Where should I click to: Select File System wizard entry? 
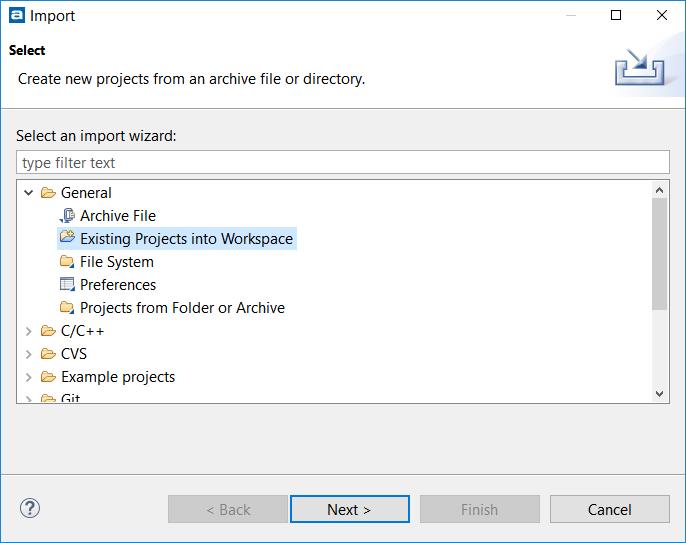click(117, 262)
